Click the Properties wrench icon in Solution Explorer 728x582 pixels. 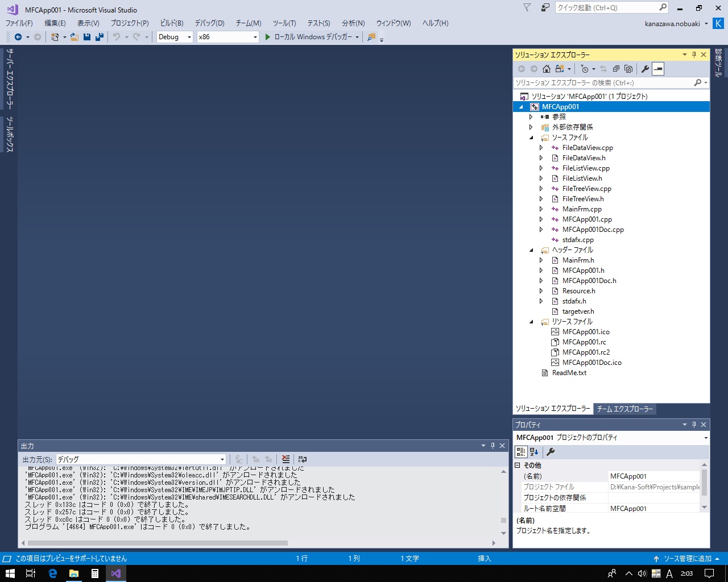tap(645, 69)
